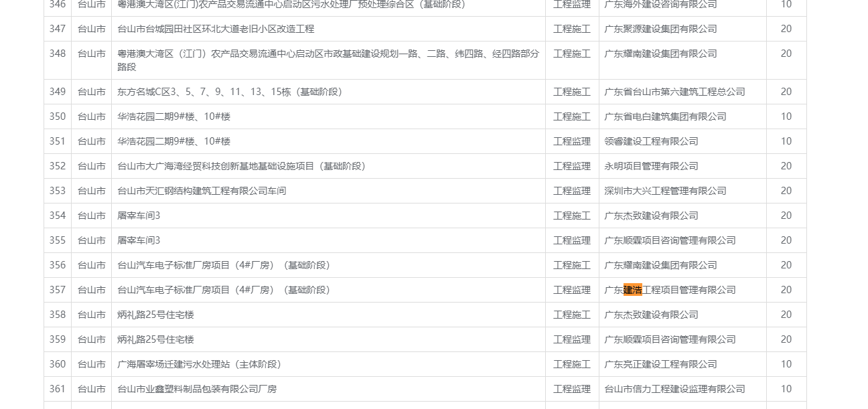Click 台山市 cell in row 360
This screenshot has width=868, height=409.
pyautogui.click(x=92, y=364)
